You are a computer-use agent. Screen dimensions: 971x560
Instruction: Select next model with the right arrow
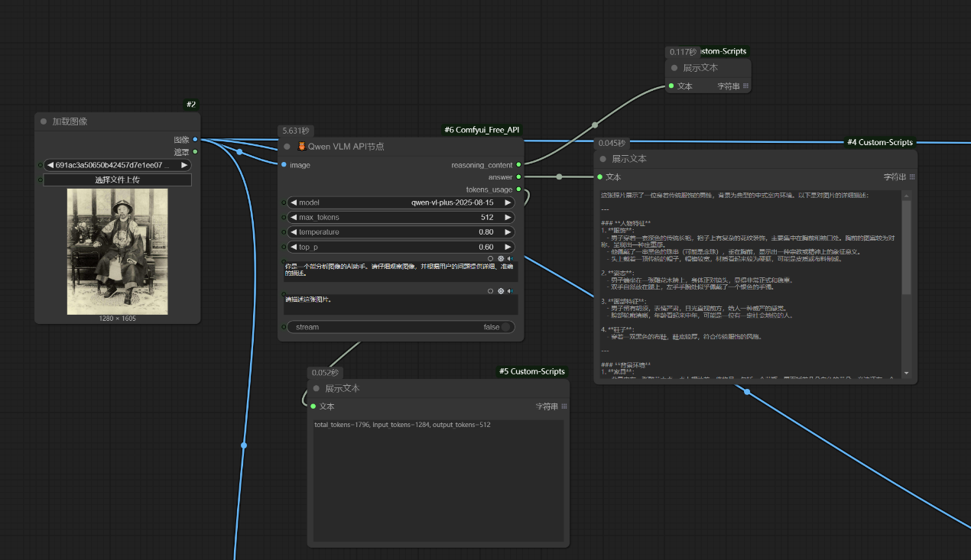pos(506,203)
